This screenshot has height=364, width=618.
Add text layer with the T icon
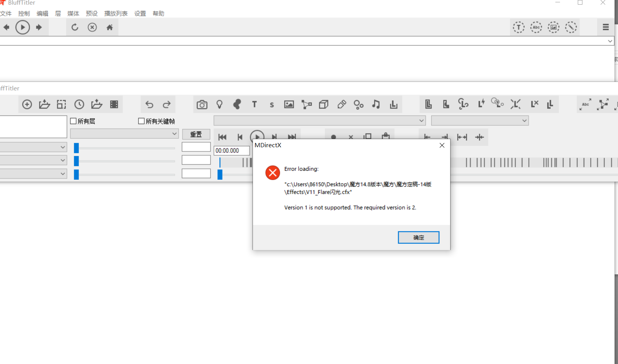tap(254, 104)
